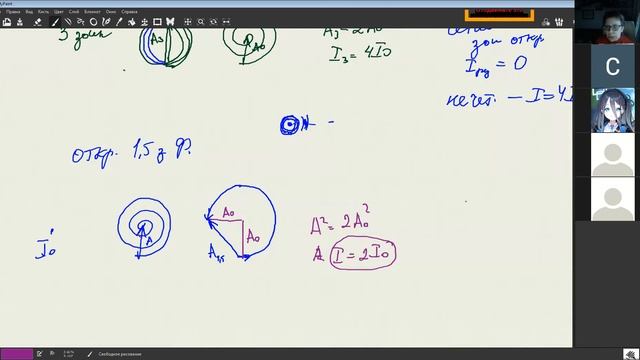Image resolution: width=640 pixels, height=360 pixels.
Task: Select the freeform pen shape tool
Action: pos(106,22)
